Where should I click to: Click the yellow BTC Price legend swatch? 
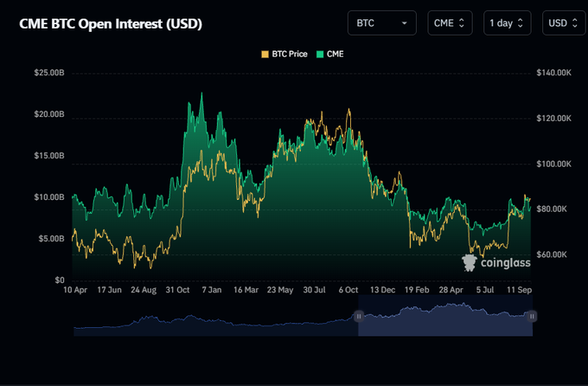pyautogui.click(x=265, y=55)
